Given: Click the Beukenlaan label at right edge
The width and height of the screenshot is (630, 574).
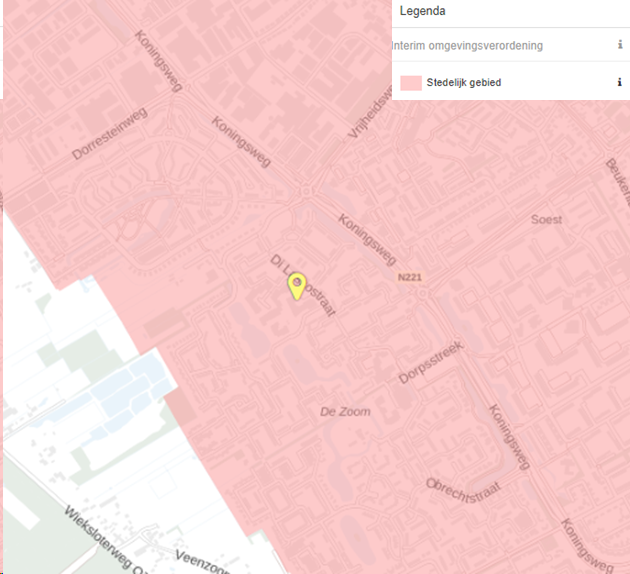Looking at the screenshot, I should coord(618,182).
